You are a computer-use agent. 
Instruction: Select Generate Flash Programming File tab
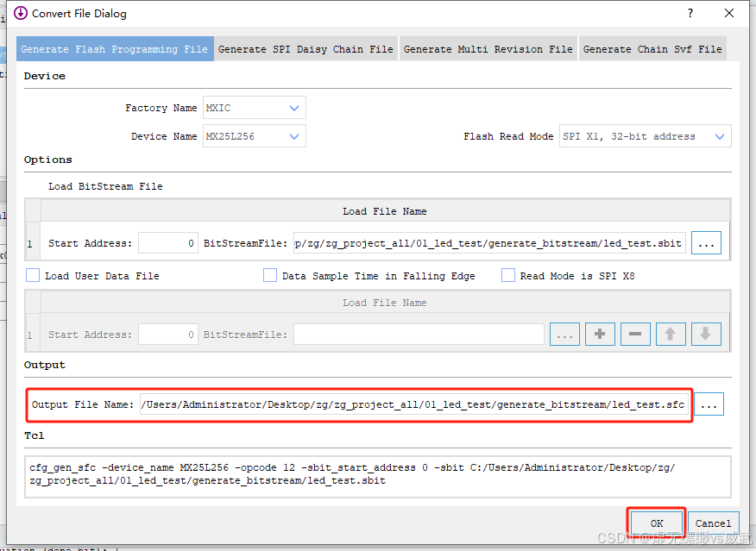(115, 49)
